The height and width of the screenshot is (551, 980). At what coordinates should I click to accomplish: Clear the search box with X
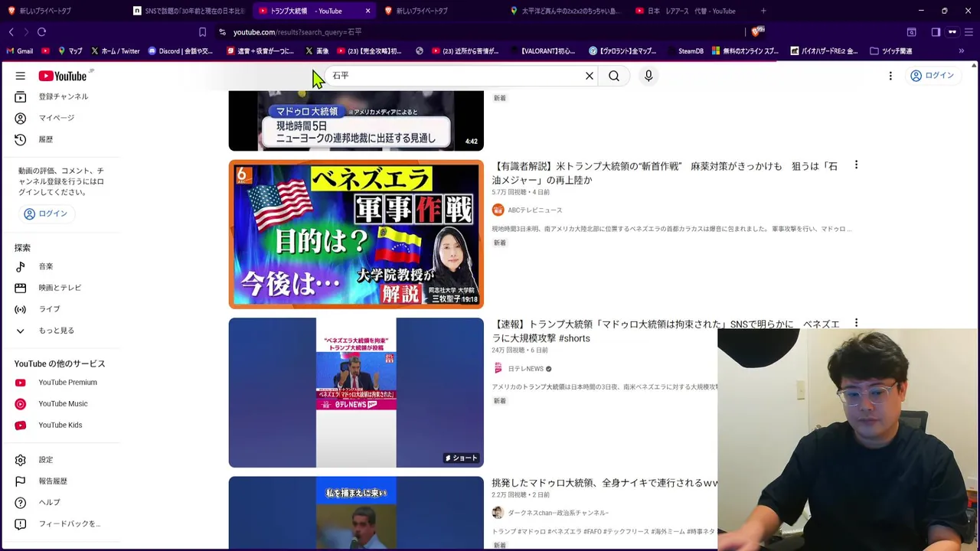point(590,76)
